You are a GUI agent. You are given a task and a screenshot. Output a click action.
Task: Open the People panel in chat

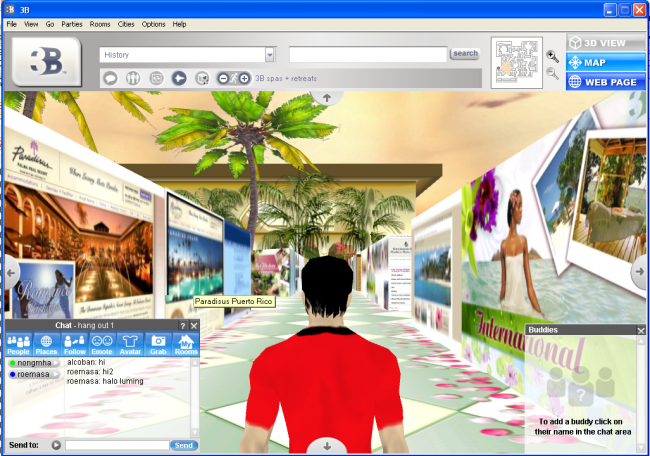(x=18, y=345)
